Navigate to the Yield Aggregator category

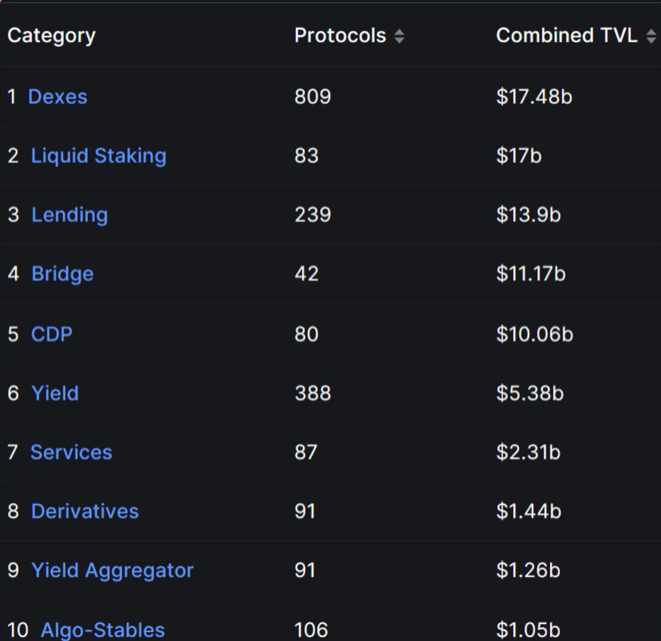[112, 570]
